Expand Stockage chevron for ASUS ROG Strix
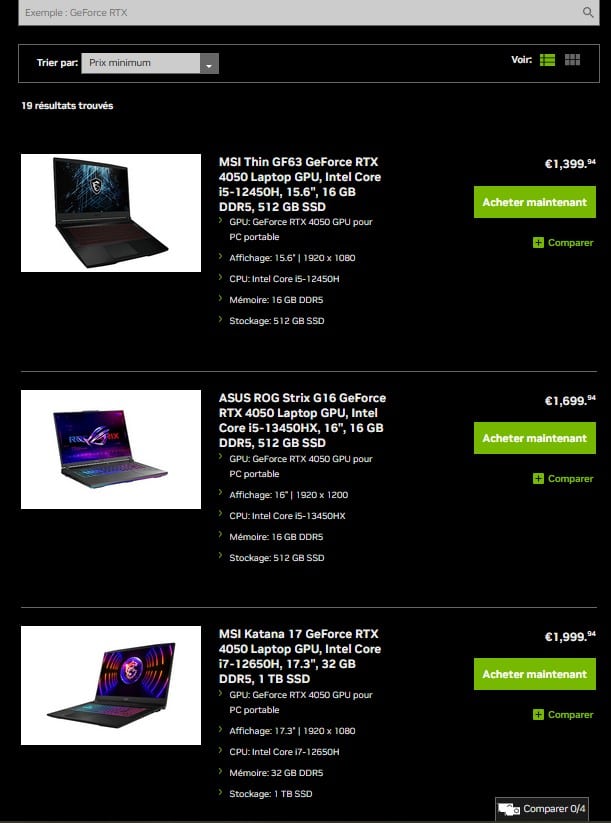 click(221, 556)
